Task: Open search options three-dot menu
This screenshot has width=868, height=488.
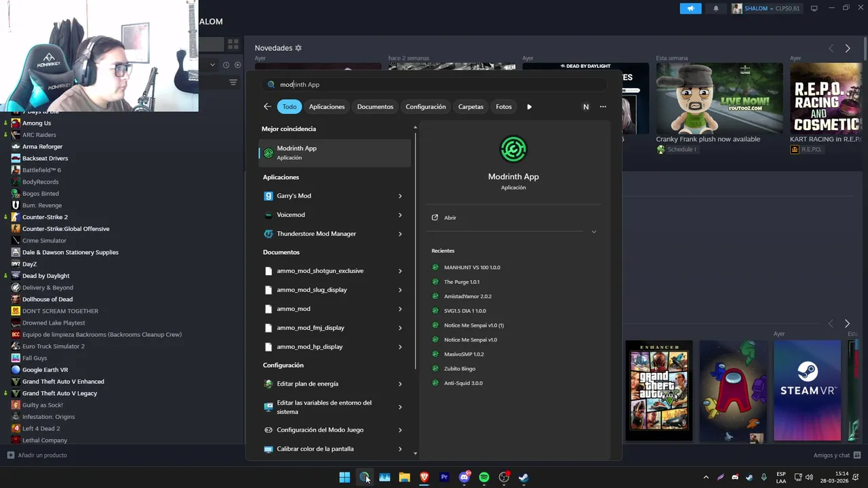Action: (603, 106)
